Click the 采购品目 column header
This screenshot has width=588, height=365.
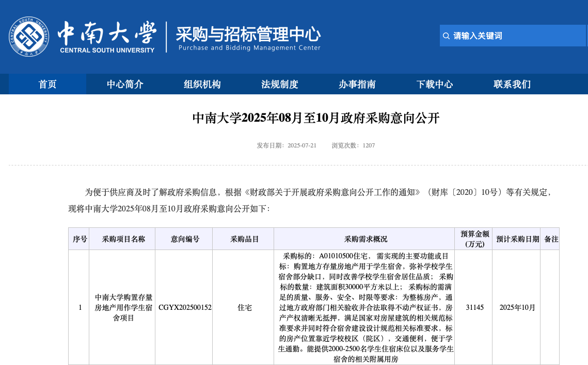pos(244,239)
